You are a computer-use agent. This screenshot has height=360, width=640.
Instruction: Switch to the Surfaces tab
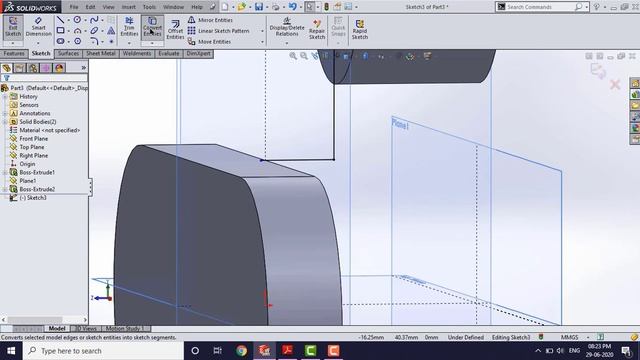(x=68, y=53)
